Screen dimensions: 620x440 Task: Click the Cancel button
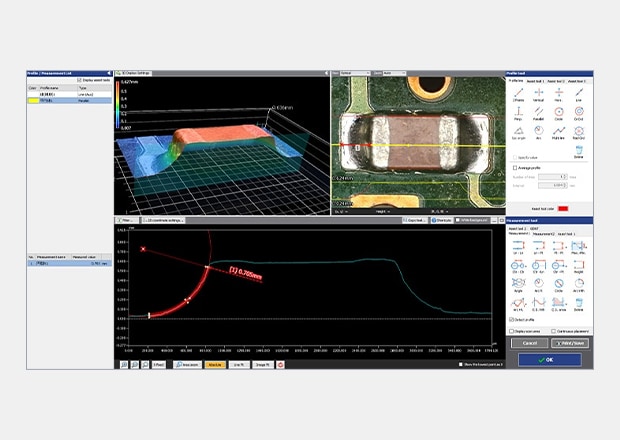coord(526,342)
